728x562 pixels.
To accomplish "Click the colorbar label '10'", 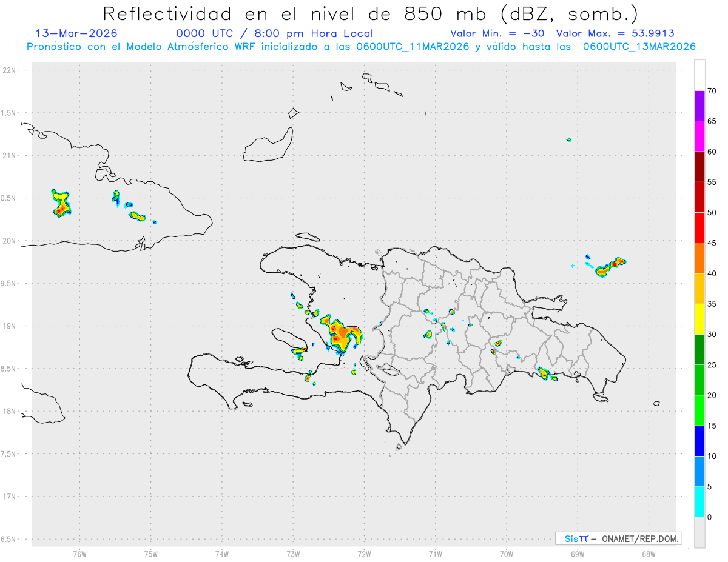I will click(x=712, y=456).
